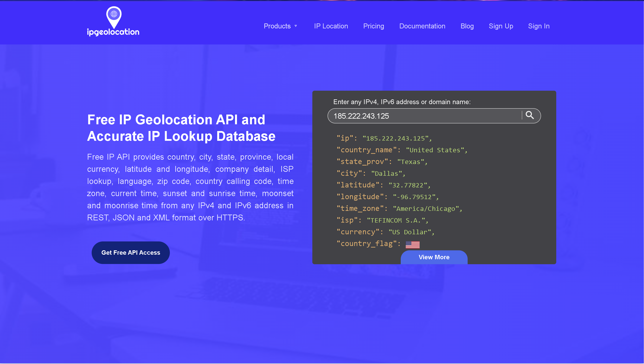644x364 pixels.
Task: Go to Pricing page
Action: 373,26
